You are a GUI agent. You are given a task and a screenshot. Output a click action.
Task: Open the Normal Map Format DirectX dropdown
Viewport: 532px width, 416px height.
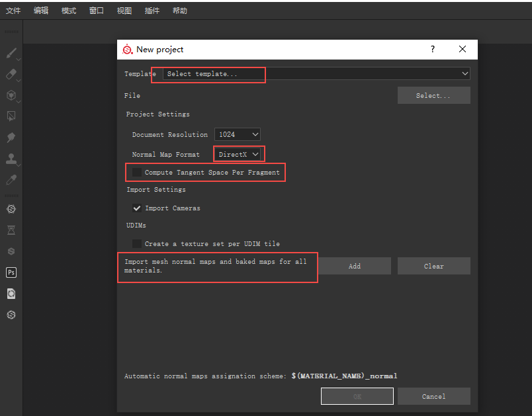point(237,154)
